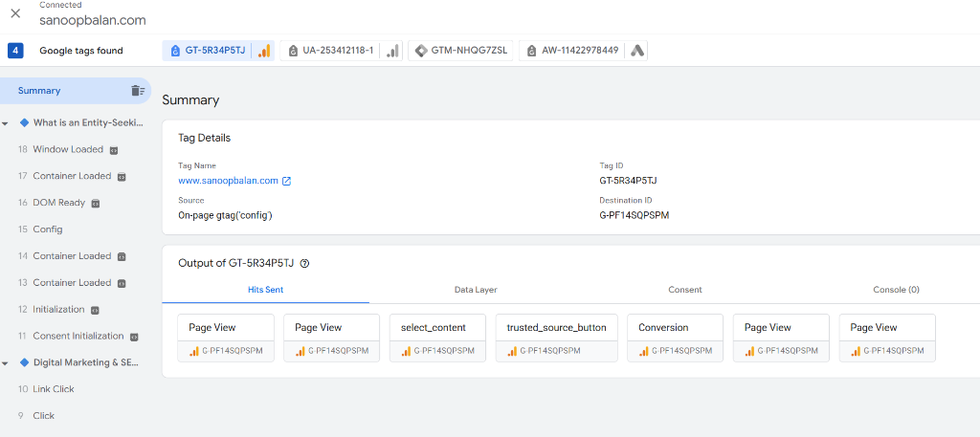Click the Tag ID value GT-5R34P5TJ
This screenshot has width=980, height=437.
[628, 181]
